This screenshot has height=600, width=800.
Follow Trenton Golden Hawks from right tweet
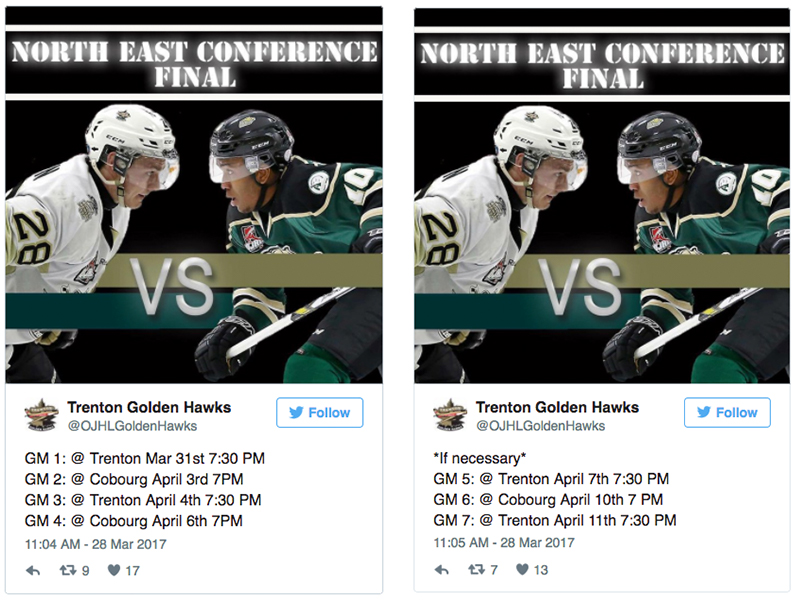[727, 412]
